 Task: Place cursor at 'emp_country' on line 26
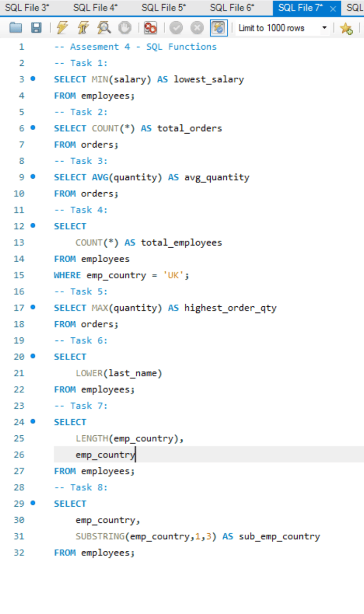click(105, 455)
